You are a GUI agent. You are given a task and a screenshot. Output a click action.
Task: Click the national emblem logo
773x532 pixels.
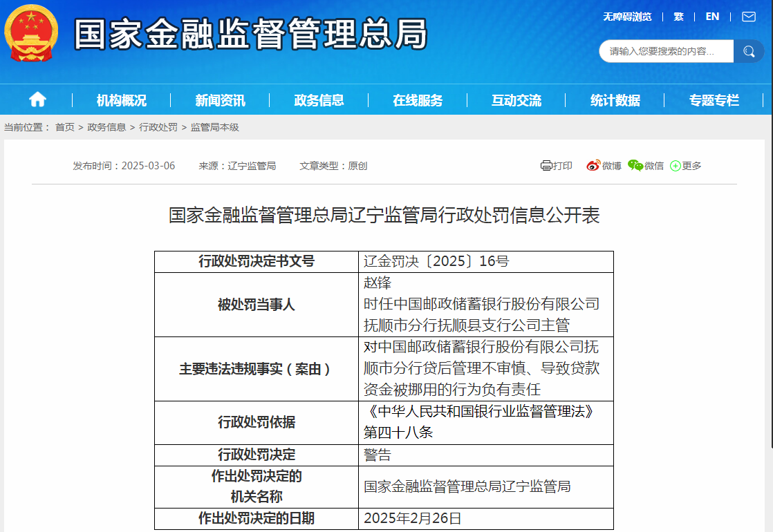point(31,33)
